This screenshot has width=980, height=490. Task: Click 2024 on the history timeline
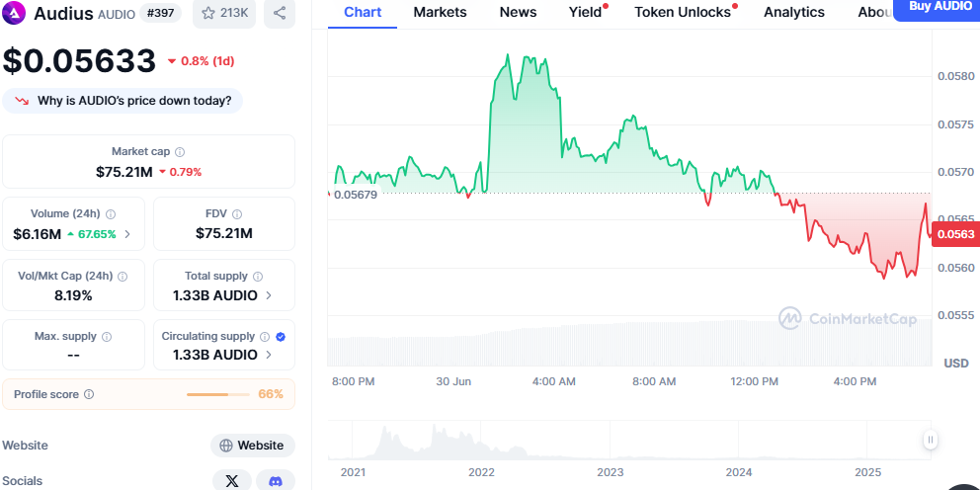coord(739,472)
